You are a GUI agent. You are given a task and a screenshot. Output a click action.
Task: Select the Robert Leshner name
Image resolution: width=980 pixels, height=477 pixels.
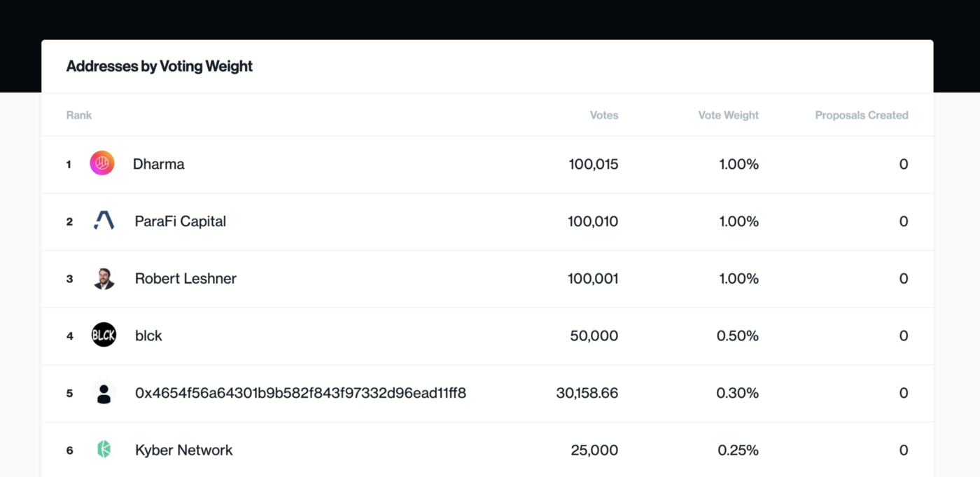point(185,279)
